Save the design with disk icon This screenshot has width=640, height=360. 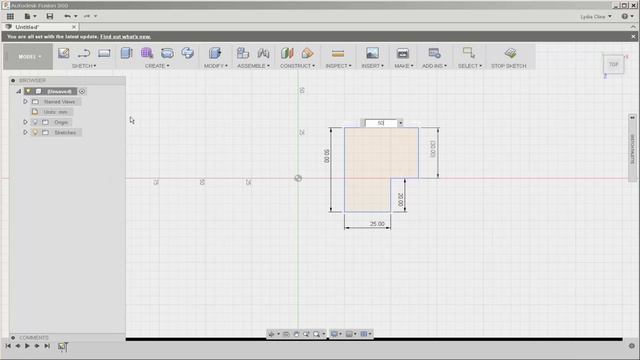point(49,16)
